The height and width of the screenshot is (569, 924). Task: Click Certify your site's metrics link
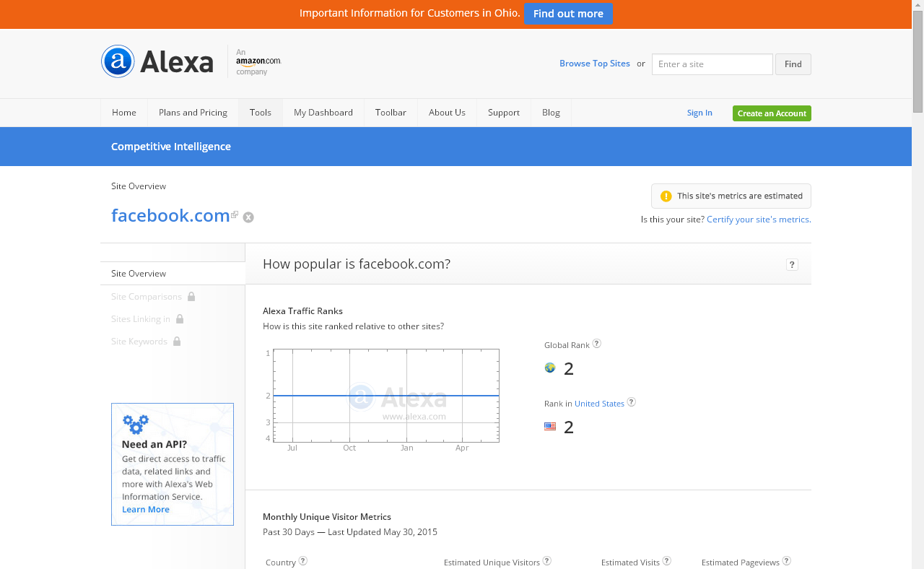coord(759,220)
